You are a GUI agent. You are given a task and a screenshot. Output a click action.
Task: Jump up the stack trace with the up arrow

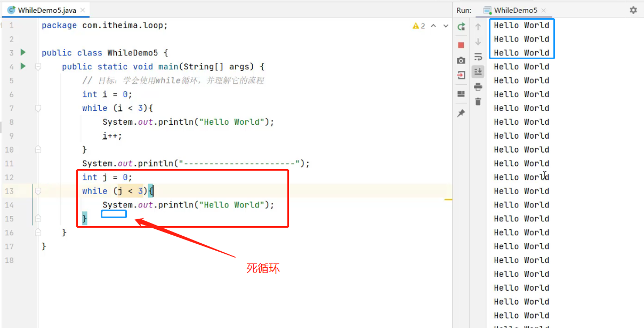[478, 27]
